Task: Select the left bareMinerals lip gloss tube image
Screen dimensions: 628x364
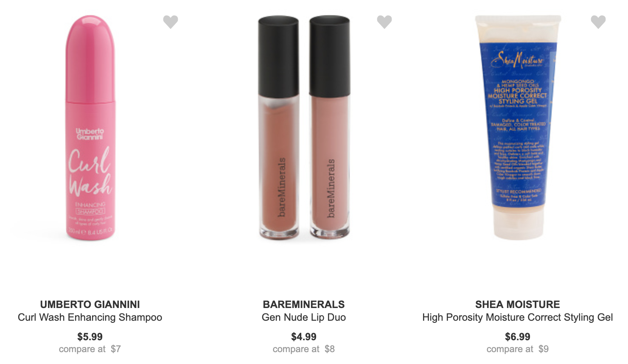Action: click(x=278, y=126)
